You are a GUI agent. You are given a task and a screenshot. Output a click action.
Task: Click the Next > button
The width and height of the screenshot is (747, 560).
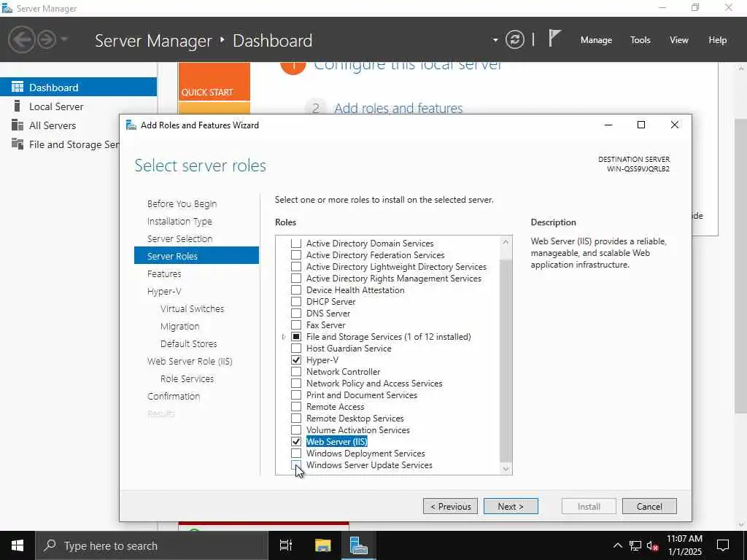pos(511,506)
